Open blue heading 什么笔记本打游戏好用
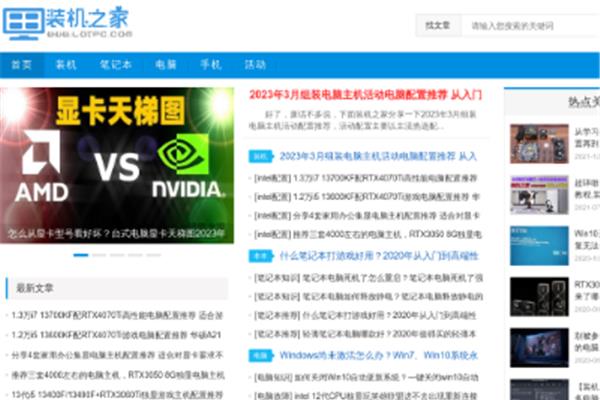This screenshot has width=600, height=400. point(379,256)
